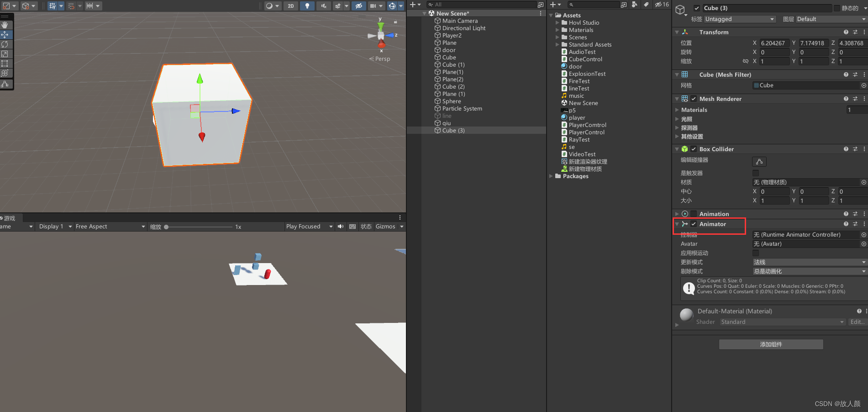Toggle 2D scene view mode

point(291,6)
